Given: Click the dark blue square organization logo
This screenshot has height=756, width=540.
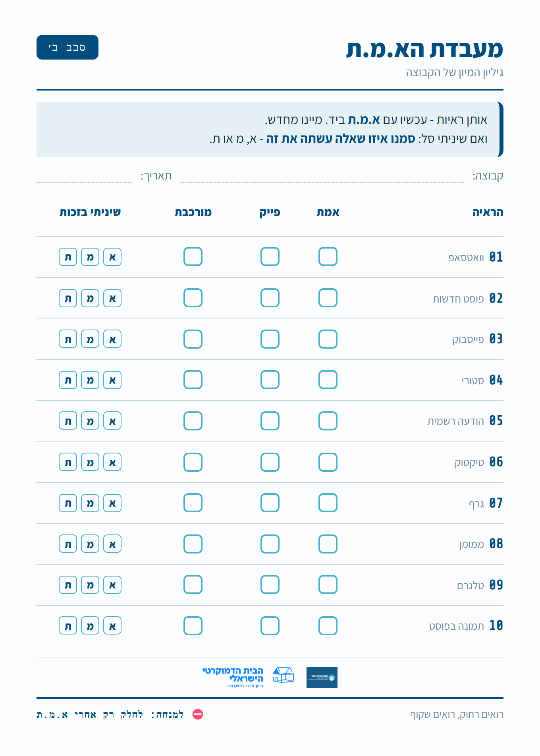Looking at the screenshot, I should [x=322, y=677].
